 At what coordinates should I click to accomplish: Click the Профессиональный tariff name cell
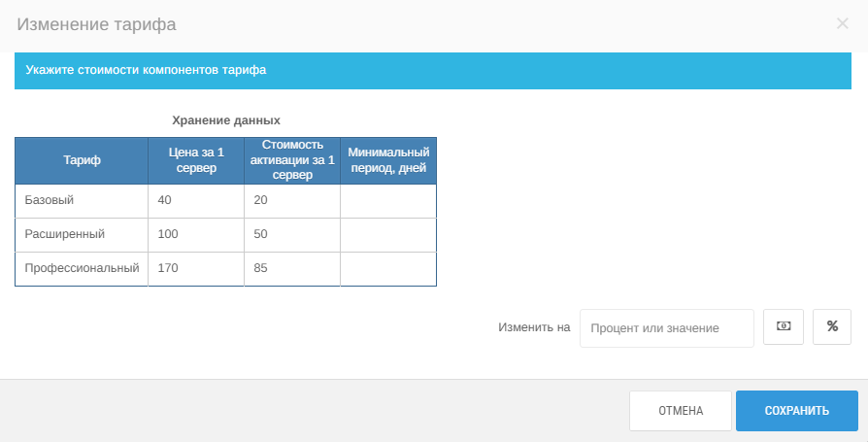[x=82, y=269]
